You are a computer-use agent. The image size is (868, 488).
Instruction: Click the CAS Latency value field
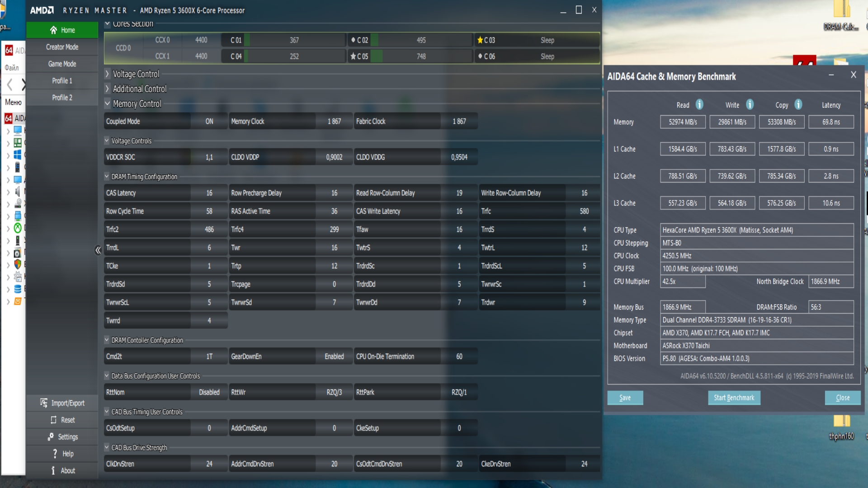click(209, 193)
